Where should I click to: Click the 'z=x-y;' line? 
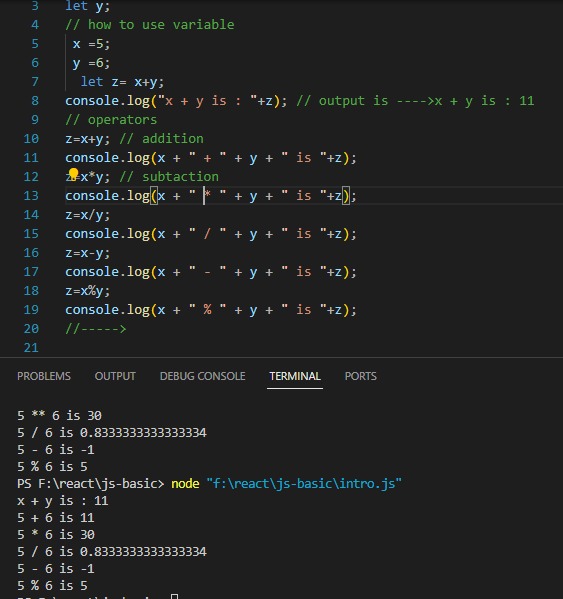click(x=87, y=253)
